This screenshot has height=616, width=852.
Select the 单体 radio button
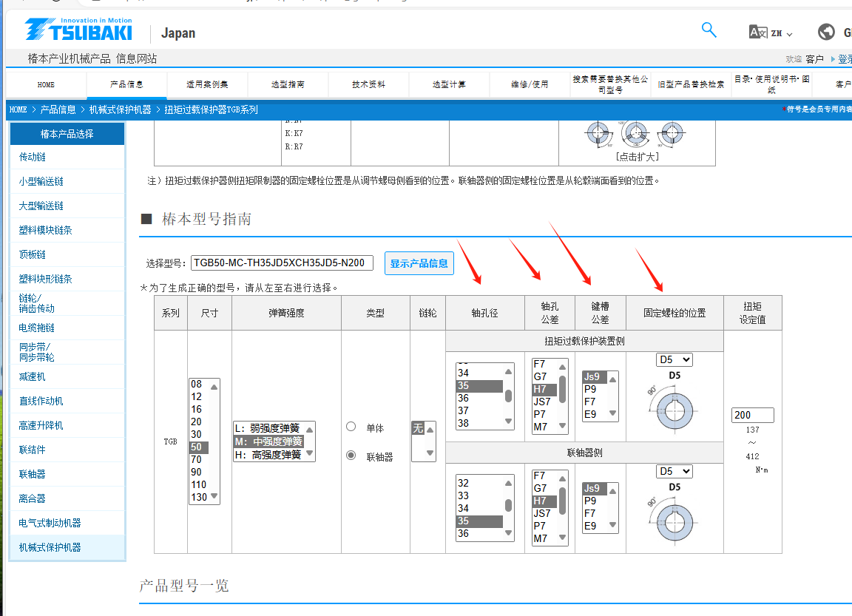[x=351, y=427]
